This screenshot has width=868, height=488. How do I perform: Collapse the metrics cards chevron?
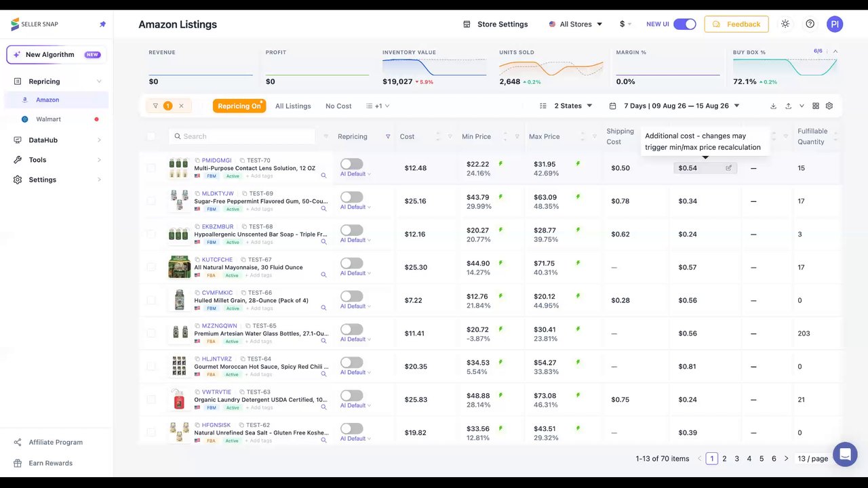(835, 51)
